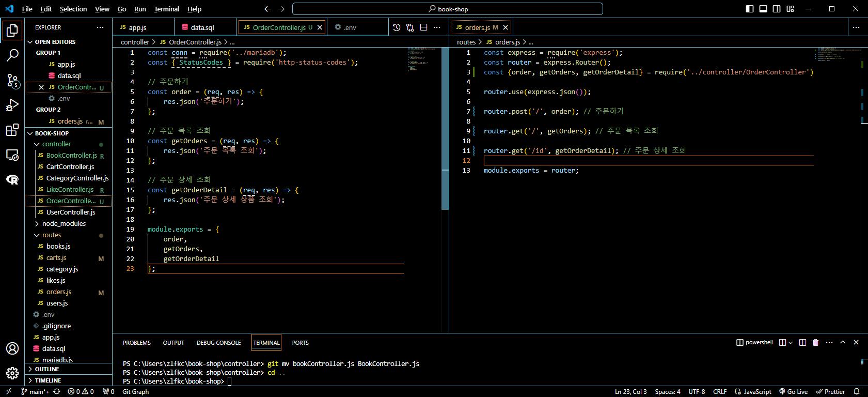The height and width of the screenshot is (397, 868).
Task: Open mariadb.js in file tree
Action: pyautogui.click(x=57, y=360)
